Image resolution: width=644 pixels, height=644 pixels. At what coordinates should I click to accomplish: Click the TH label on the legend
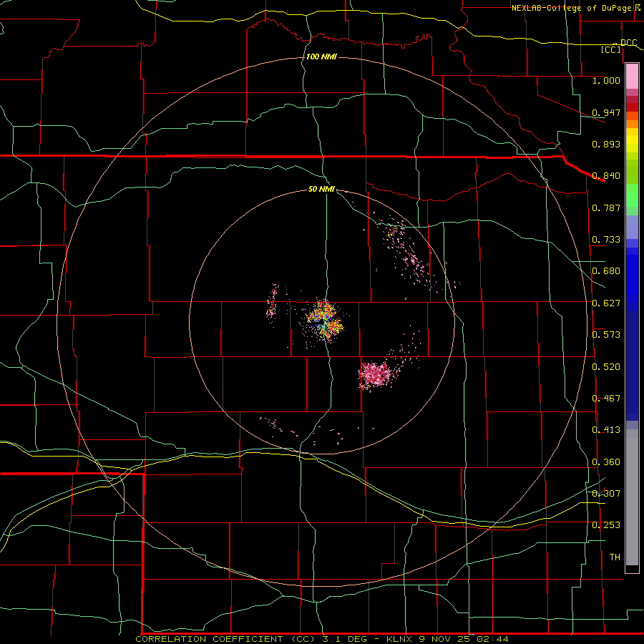(x=615, y=557)
